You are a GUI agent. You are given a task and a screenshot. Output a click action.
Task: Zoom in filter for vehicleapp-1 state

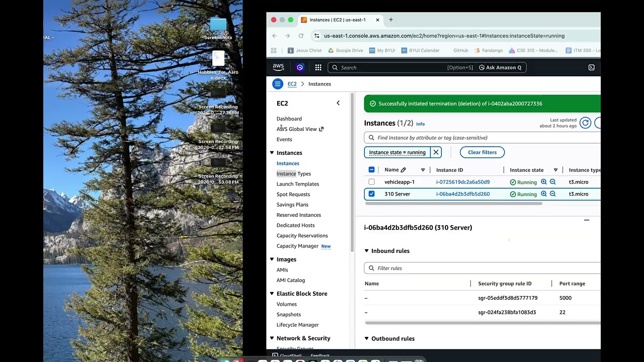click(x=544, y=182)
